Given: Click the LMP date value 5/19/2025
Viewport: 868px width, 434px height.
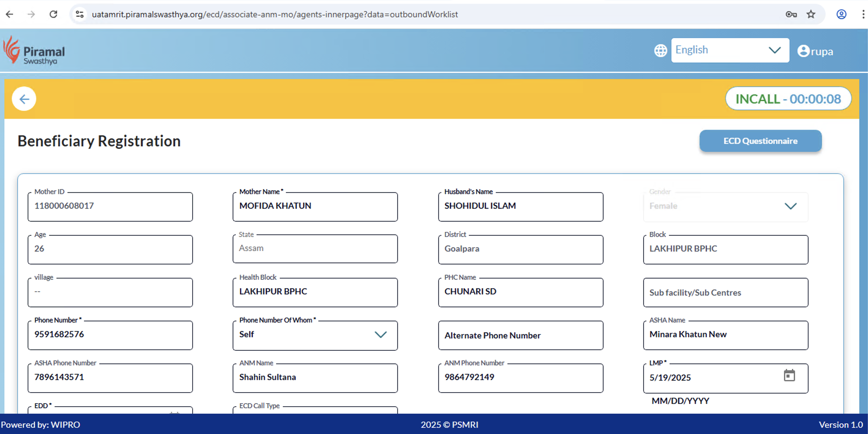Looking at the screenshot, I should click(x=670, y=377).
